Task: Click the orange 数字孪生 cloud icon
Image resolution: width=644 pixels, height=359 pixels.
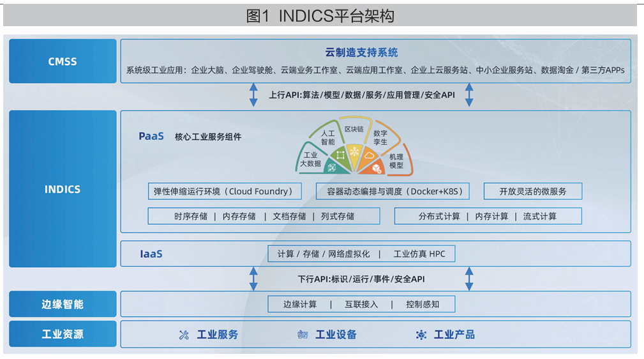Action: coord(368,155)
